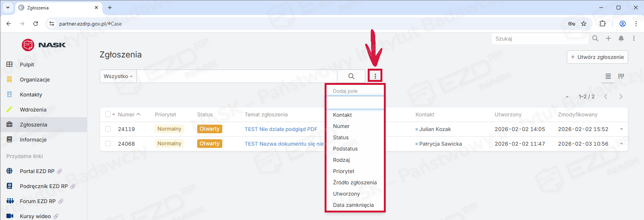
Task: Click Normalny priority of case 24068
Action: click(x=169, y=144)
